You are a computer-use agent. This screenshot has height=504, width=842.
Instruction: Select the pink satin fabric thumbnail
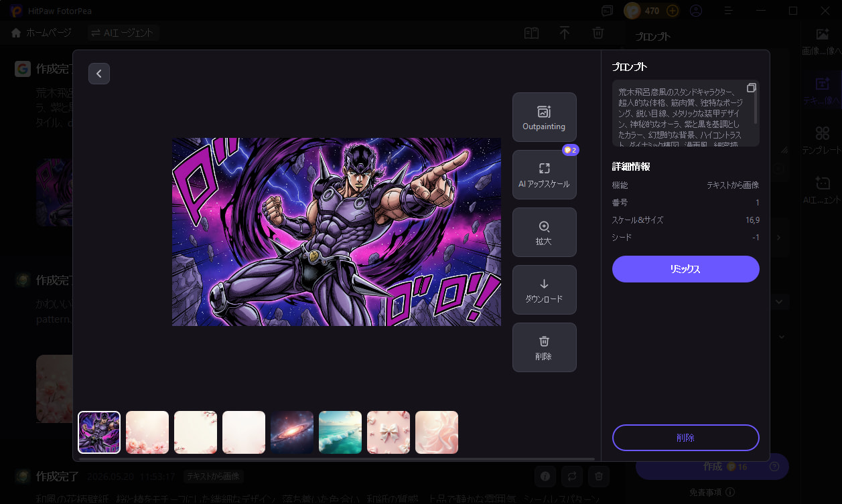(x=437, y=432)
